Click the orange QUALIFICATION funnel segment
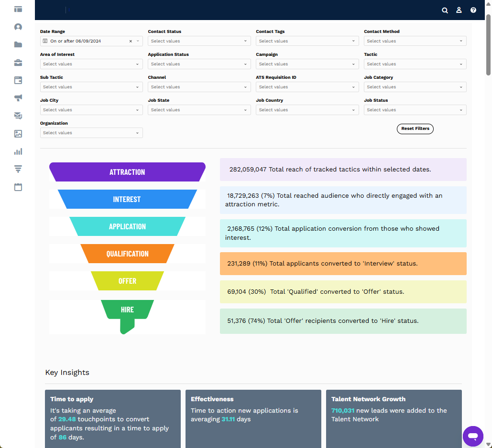The height and width of the screenshot is (448, 492). [127, 254]
